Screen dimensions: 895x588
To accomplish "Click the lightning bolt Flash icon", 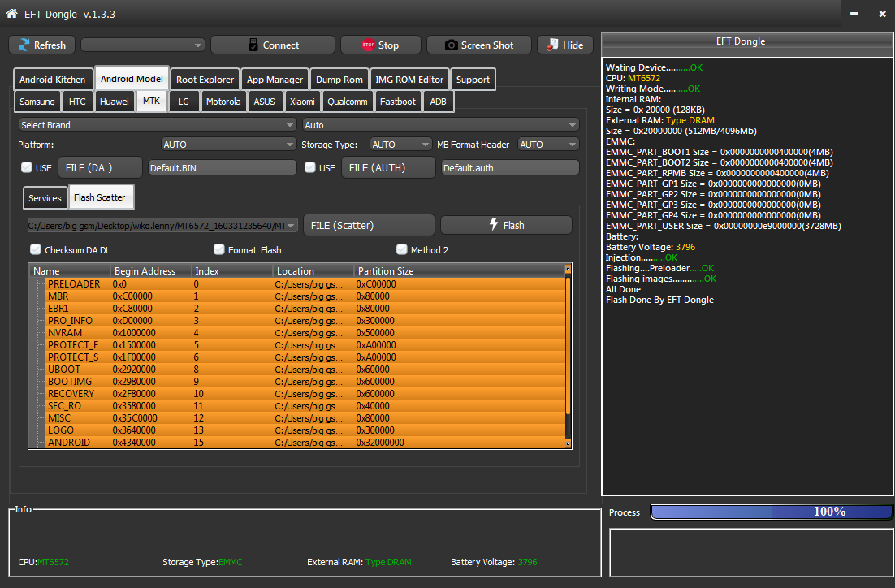I will click(x=494, y=225).
